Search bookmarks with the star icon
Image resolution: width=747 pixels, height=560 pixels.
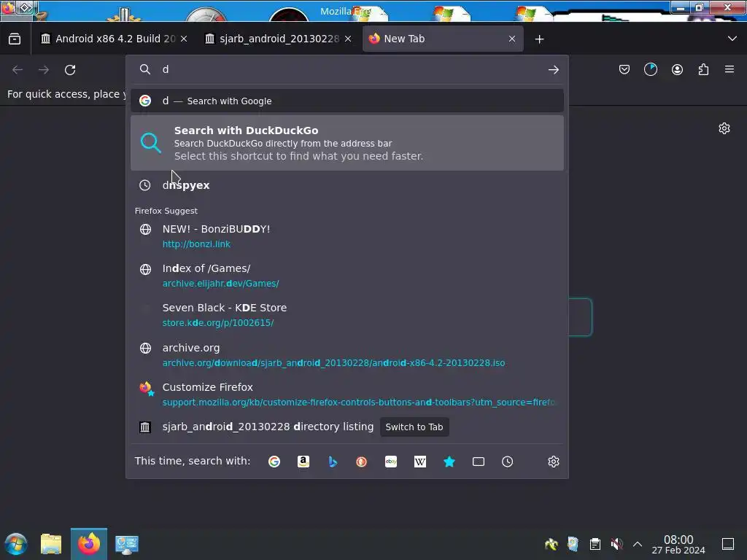click(x=449, y=462)
